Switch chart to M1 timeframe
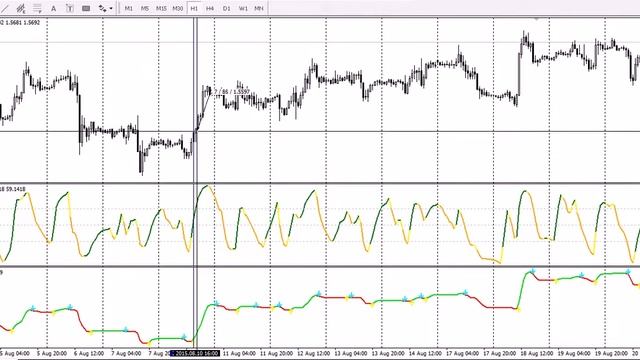The height and width of the screenshot is (360, 640). (x=129, y=8)
